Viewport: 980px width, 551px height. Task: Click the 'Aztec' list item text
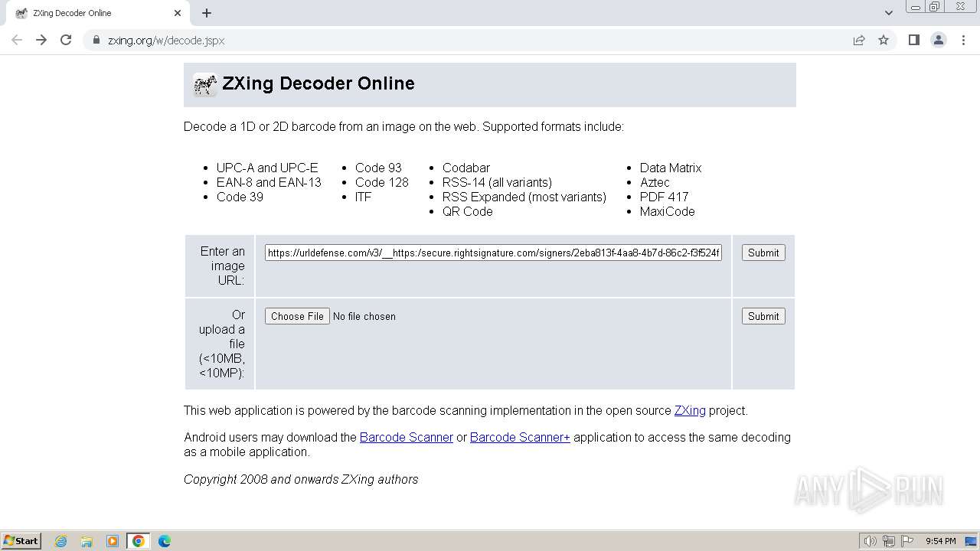click(x=655, y=182)
